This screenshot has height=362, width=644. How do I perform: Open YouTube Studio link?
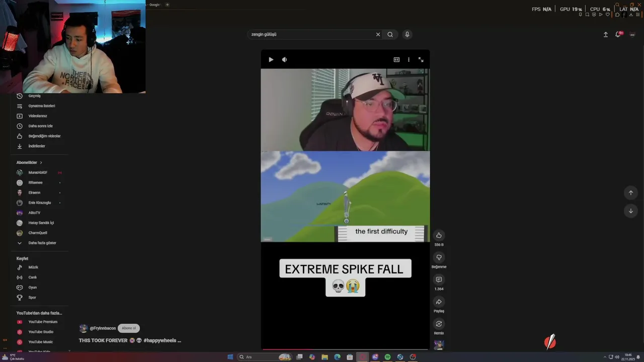tap(40, 332)
